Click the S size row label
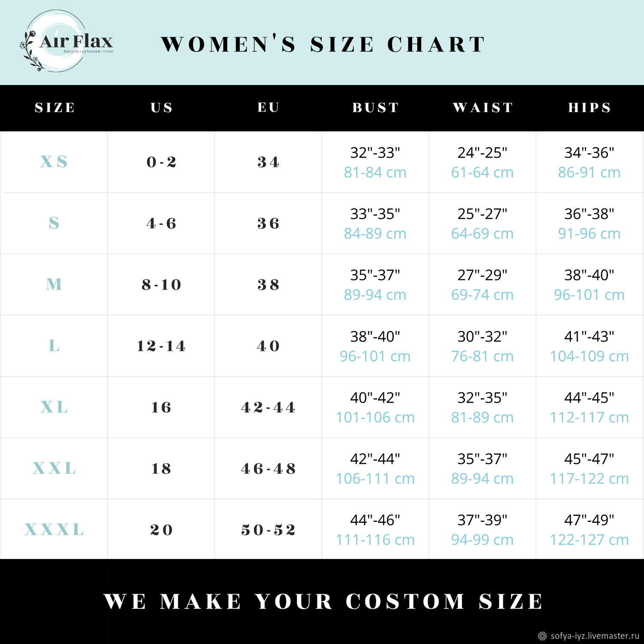 (54, 223)
